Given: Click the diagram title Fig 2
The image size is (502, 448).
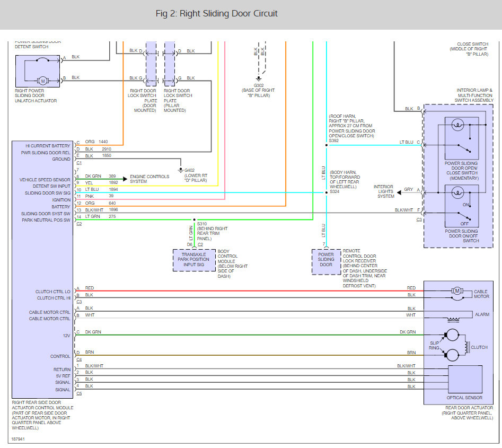Looking at the screenshot, I should point(216,13).
